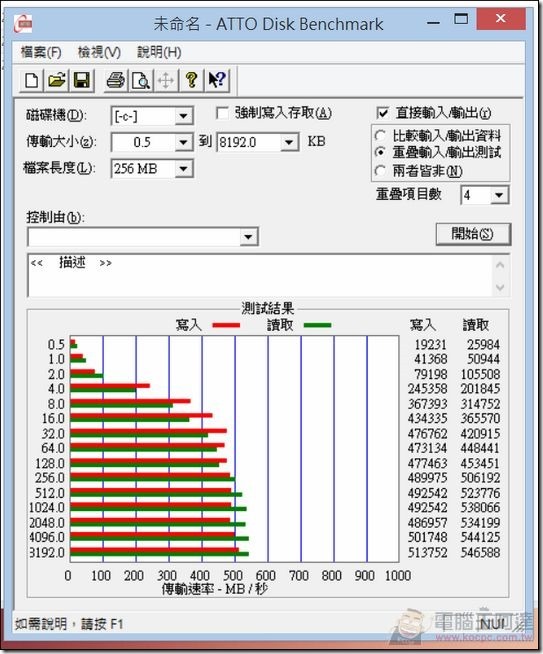Open a benchmark file via the folder icon

tap(56, 80)
